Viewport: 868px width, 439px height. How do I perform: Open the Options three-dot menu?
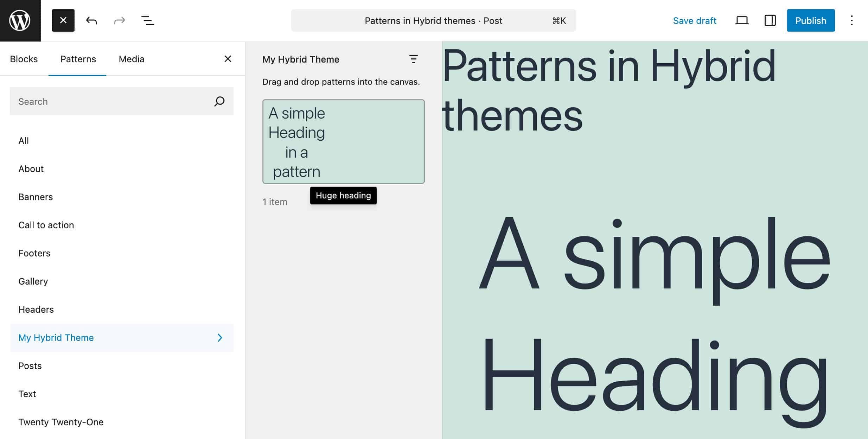coord(851,20)
